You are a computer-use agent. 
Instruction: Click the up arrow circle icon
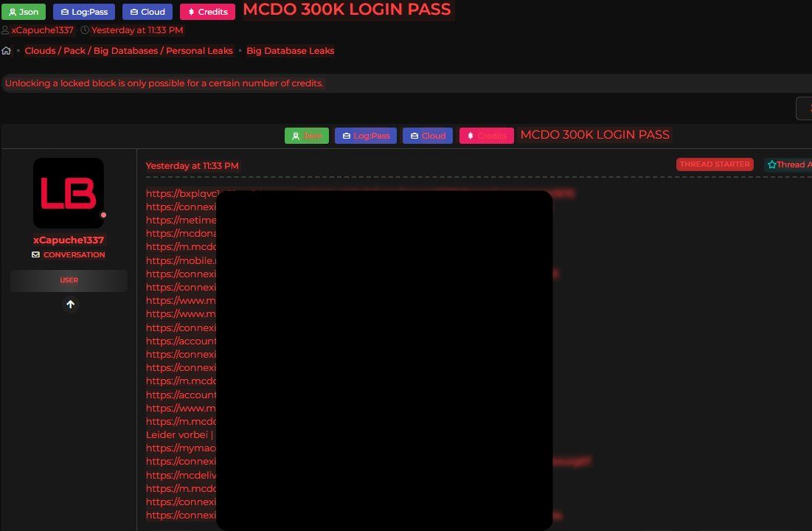(x=70, y=304)
